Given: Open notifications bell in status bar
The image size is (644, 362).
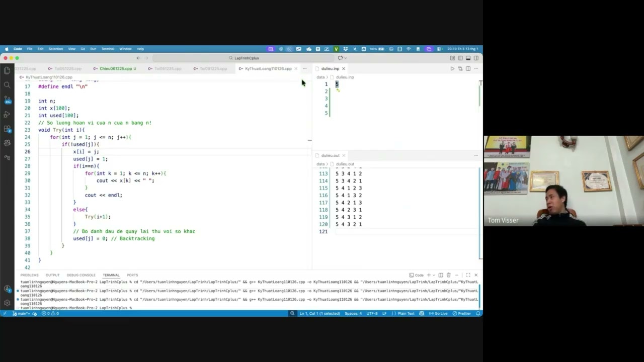Looking at the screenshot, I should (x=478, y=313).
